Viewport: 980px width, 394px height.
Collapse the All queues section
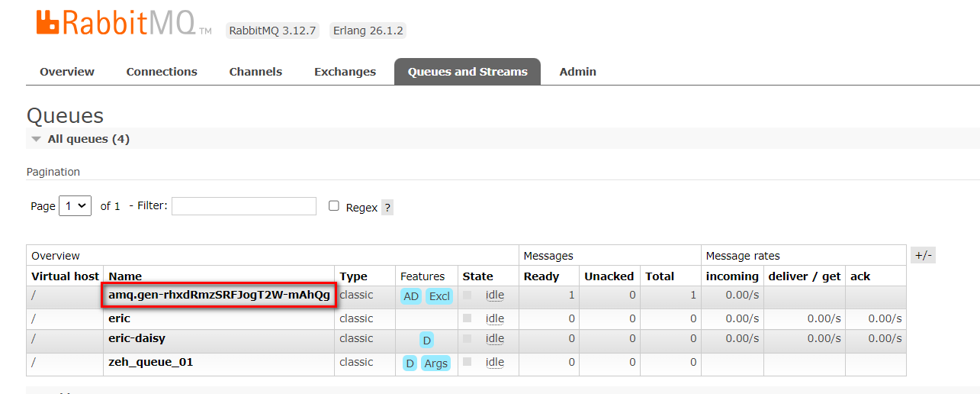(x=37, y=139)
